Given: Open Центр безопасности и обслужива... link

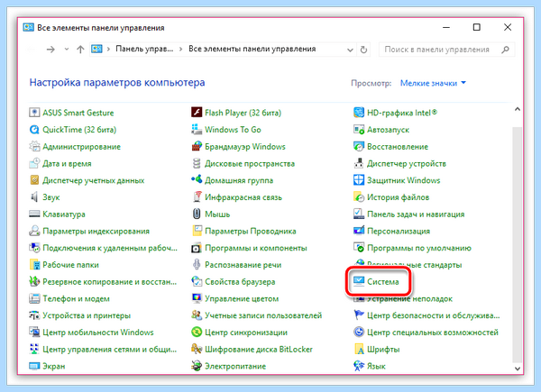Looking at the screenshot, I should [434, 315].
